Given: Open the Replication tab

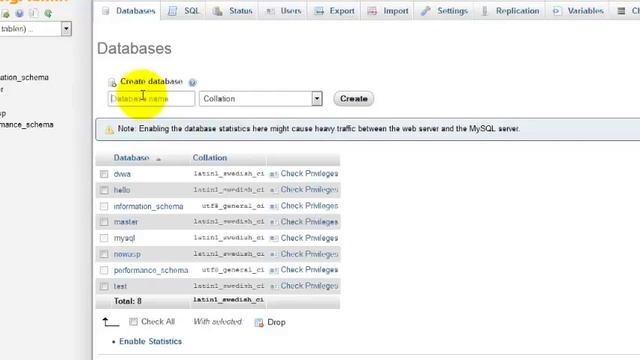Looking at the screenshot, I should pyautogui.click(x=510, y=11).
